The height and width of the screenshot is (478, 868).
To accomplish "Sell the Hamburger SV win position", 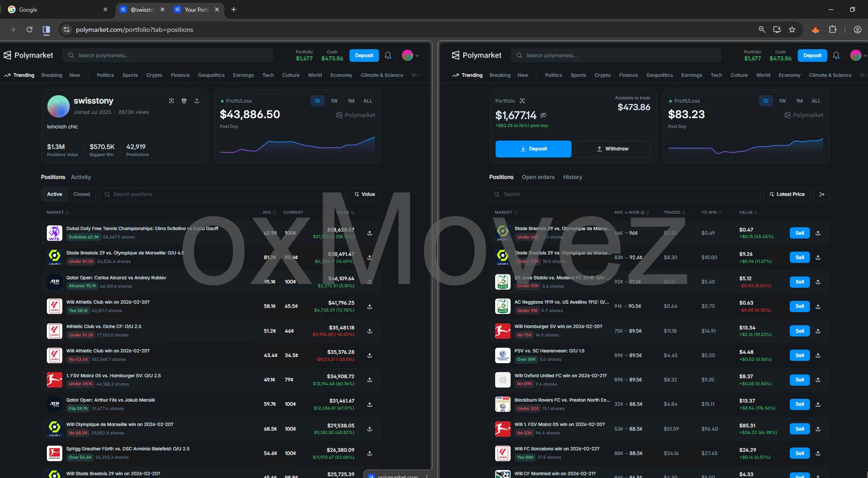I will 800,331.
